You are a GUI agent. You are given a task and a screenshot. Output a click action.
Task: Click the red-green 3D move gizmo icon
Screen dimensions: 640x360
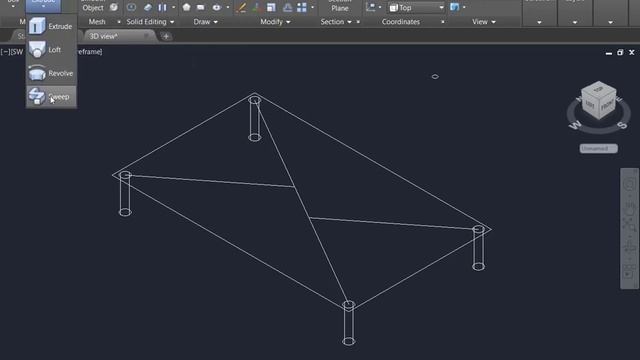coord(256,7)
